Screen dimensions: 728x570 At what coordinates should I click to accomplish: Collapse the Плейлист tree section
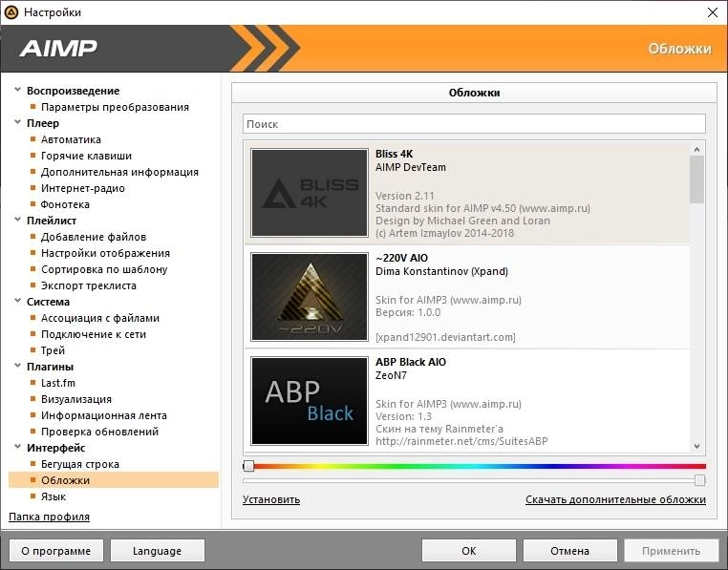(17, 220)
